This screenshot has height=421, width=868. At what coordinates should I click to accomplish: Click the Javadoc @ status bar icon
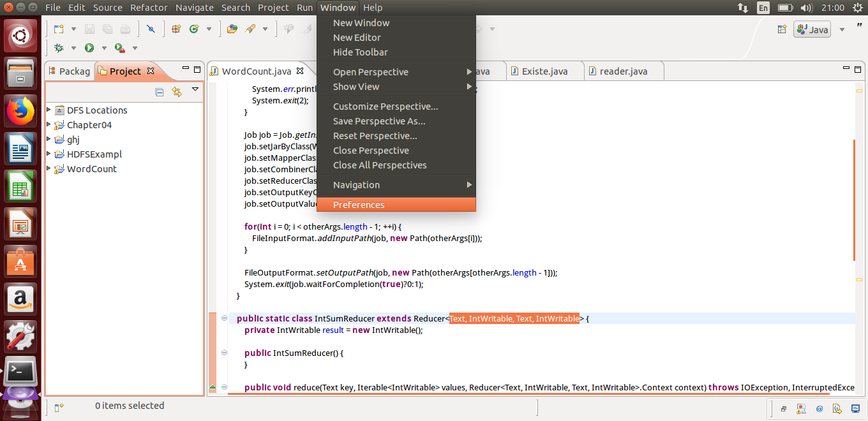click(x=819, y=408)
